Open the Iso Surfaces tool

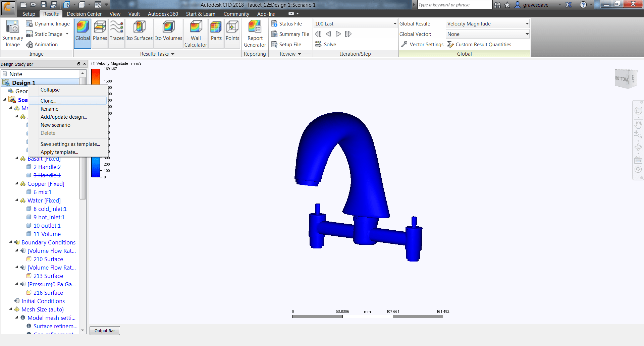click(x=139, y=32)
